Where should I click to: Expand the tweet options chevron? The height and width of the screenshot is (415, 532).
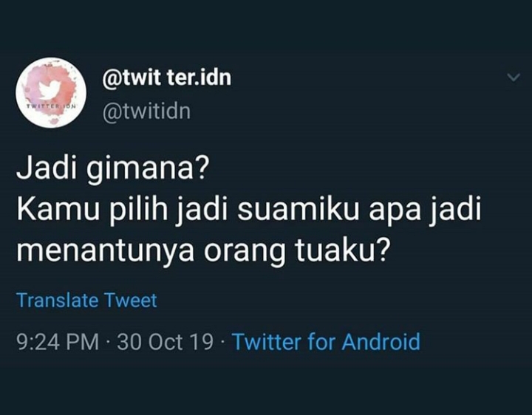click(514, 78)
